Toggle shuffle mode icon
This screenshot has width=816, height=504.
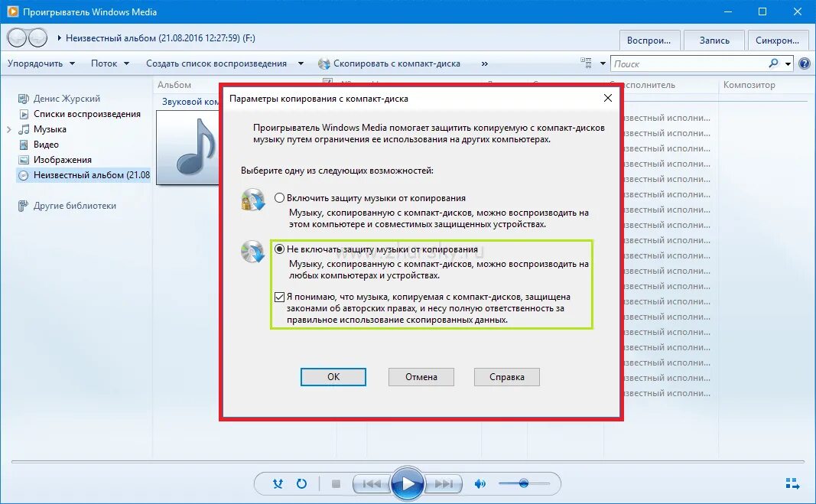point(278,483)
